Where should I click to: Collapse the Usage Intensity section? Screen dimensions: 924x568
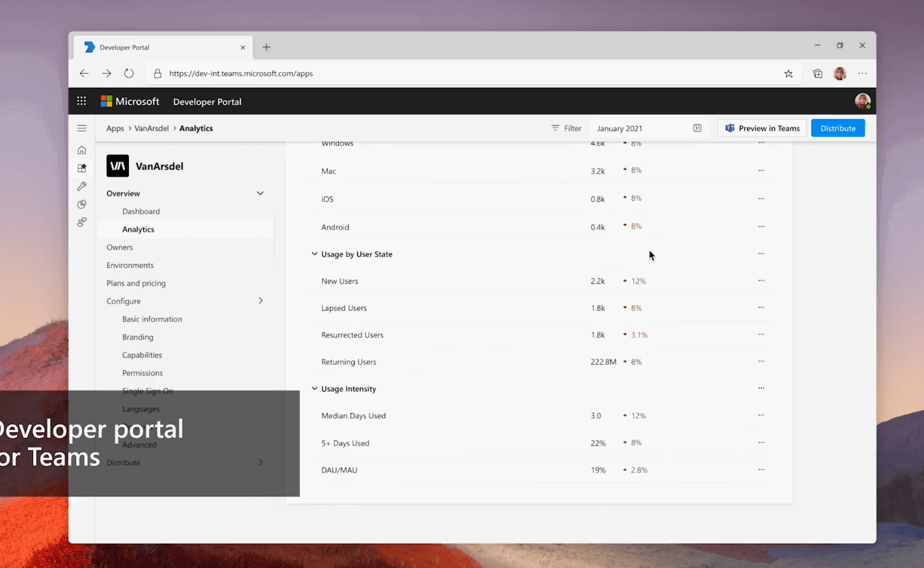coord(314,388)
